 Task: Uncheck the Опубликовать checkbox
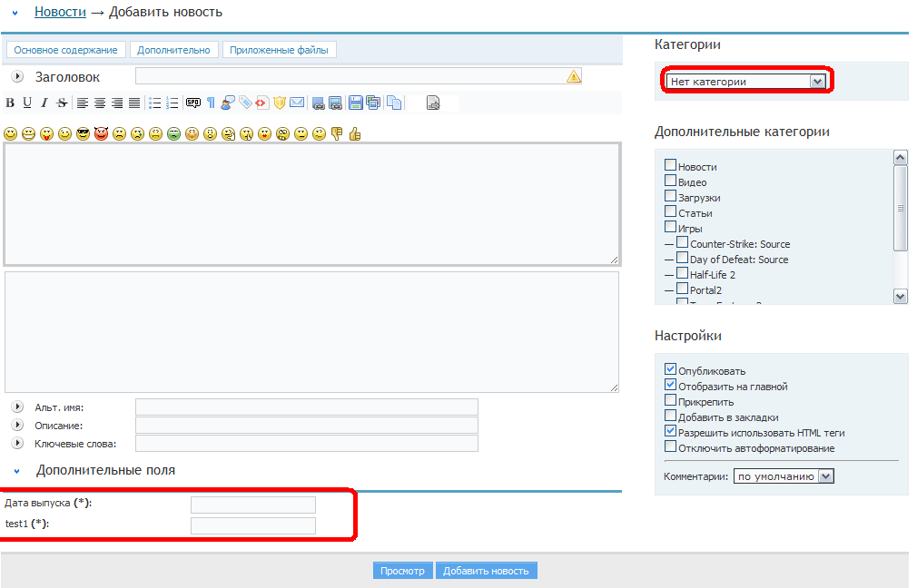pyautogui.click(x=670, y=369)
